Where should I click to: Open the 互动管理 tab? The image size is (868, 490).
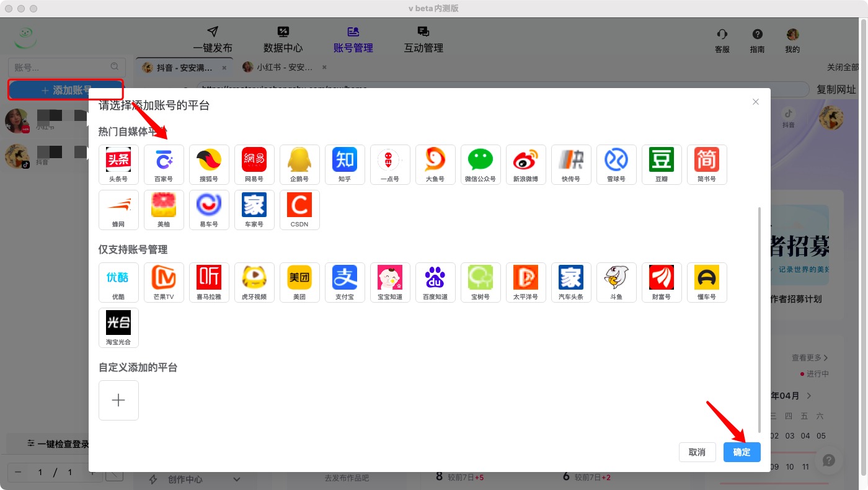[x=423, y=40]
